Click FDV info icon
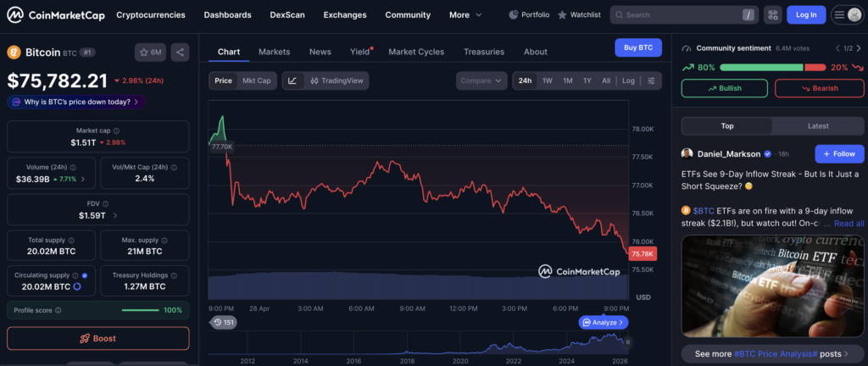 (x=106, y=204)
